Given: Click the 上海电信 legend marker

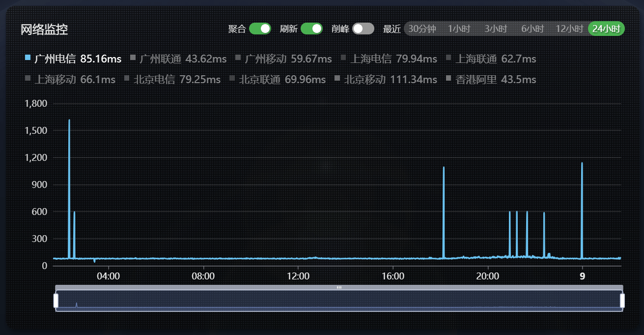Looking at the screenshot, I should 343,58.
